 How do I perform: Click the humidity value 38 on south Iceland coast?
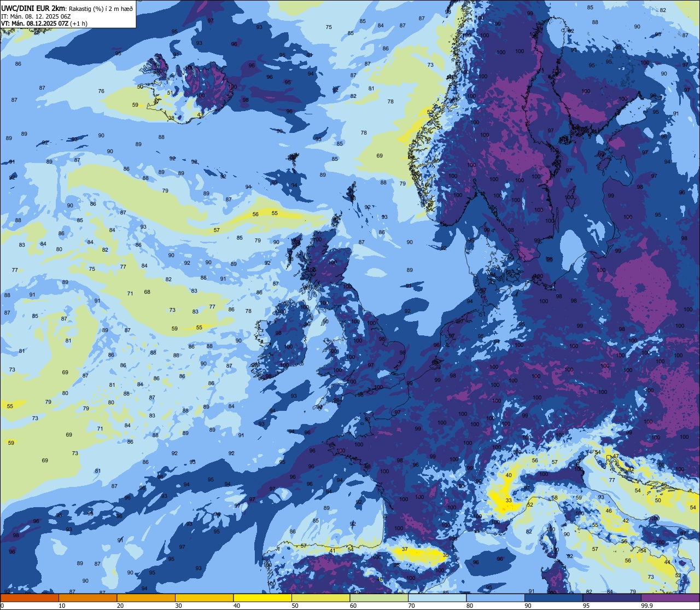(x=171, y=118)
